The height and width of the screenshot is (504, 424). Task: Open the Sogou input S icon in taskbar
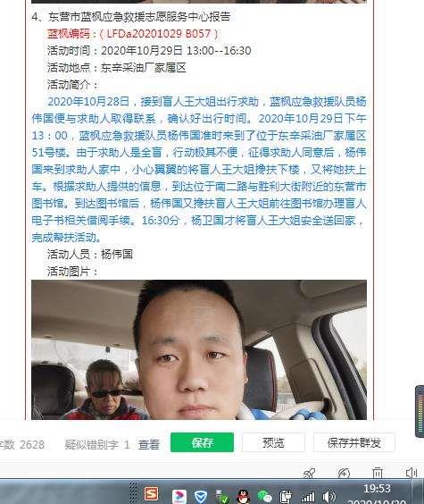151,494
